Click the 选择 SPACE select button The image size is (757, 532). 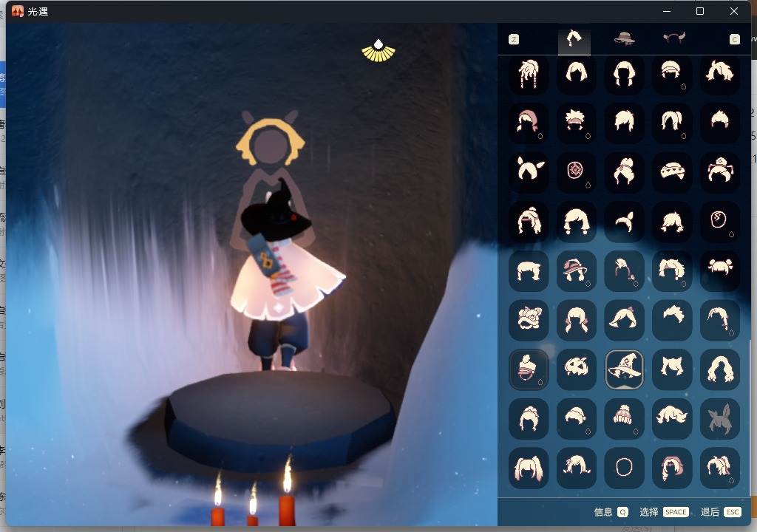click(x=663, y=512)
